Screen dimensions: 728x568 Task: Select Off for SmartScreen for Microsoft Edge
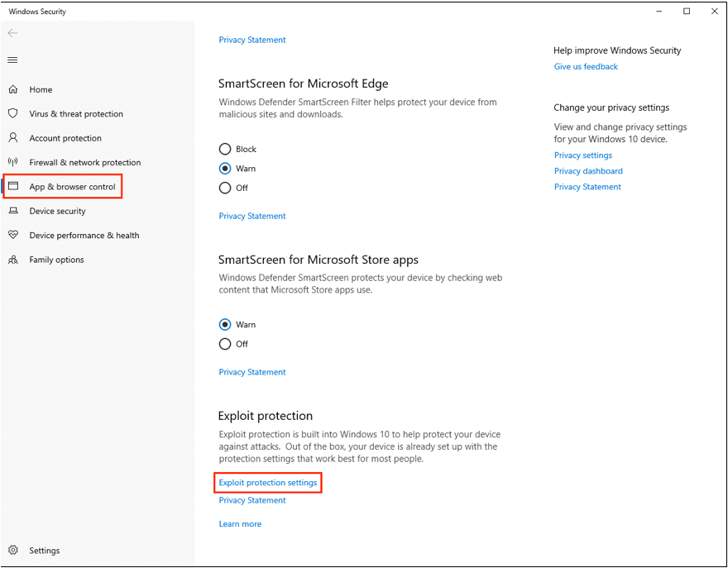click(225, 188)
